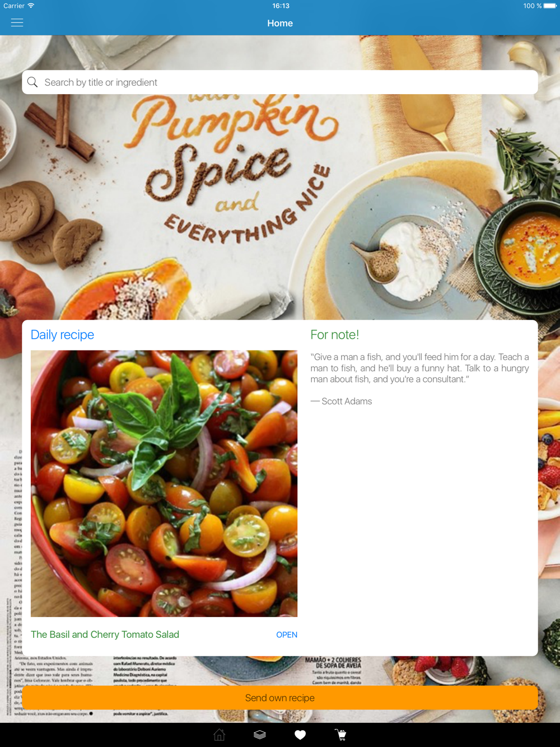Viewport: 560px width, 747px height.
Task: Tap the Scott Adams author line
Action: pos(341,401)
